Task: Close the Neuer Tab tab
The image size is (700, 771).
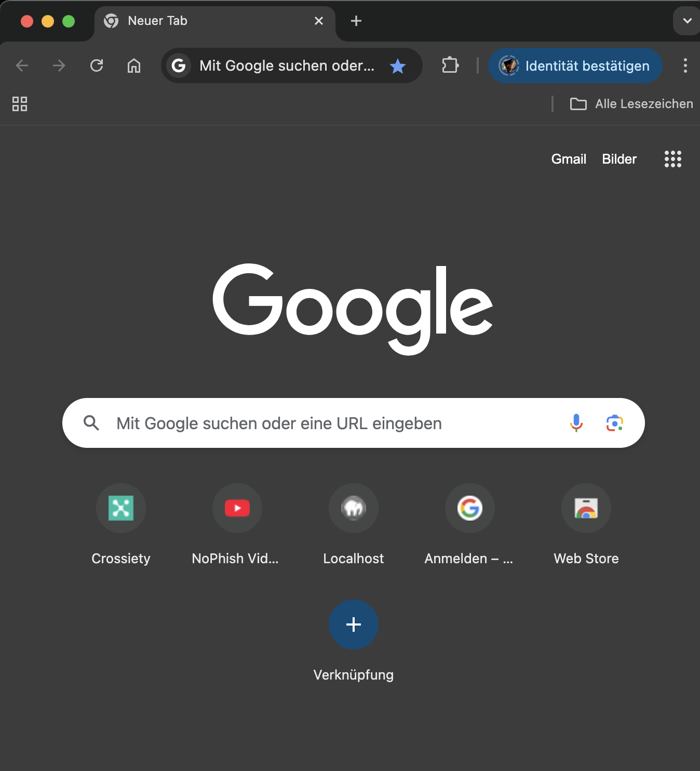Action: [x=319, y=21]
